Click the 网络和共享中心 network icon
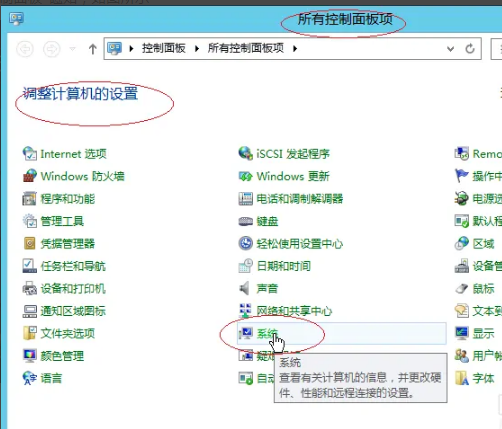Screen dimensions: 502x429 point(246,311)
